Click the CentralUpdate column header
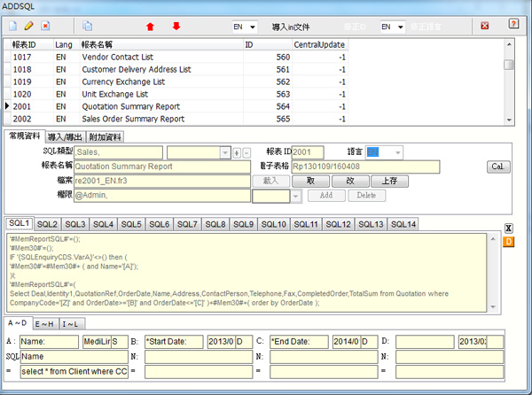532x395 pixels. click(320, 44)
